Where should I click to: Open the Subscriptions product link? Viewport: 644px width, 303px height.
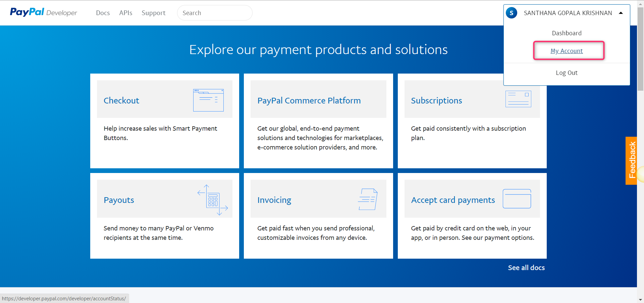(436, 100)
